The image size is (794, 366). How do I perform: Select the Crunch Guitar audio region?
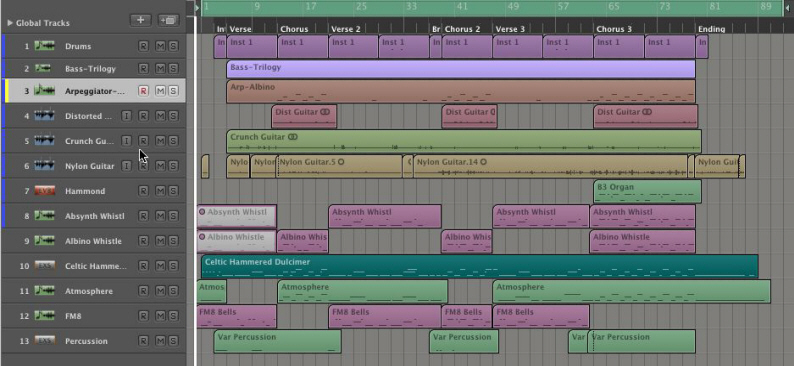[x=464, y=141]
